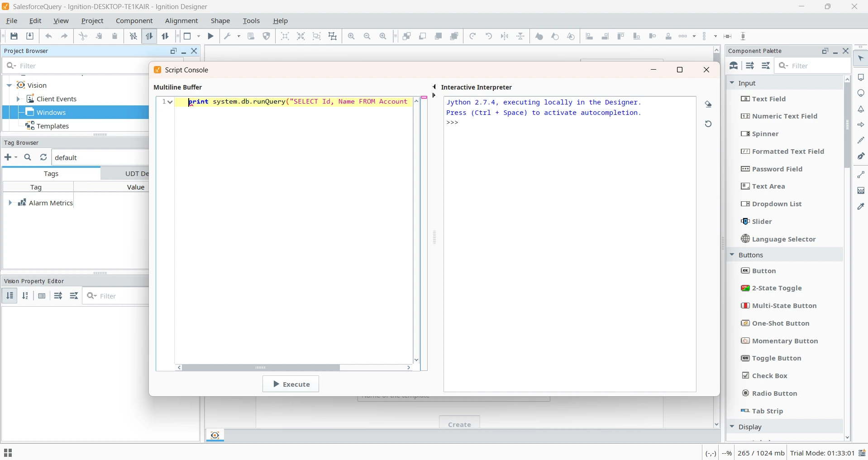The width and height of the screenshot is (868, 460).
Task: Click the Component Palette filter field
Action: (813, 66)
